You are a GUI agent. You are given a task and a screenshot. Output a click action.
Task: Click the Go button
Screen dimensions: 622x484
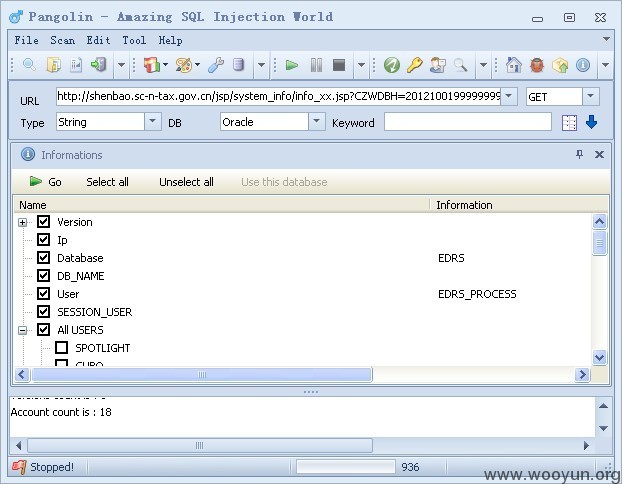(x=46, y=182)
